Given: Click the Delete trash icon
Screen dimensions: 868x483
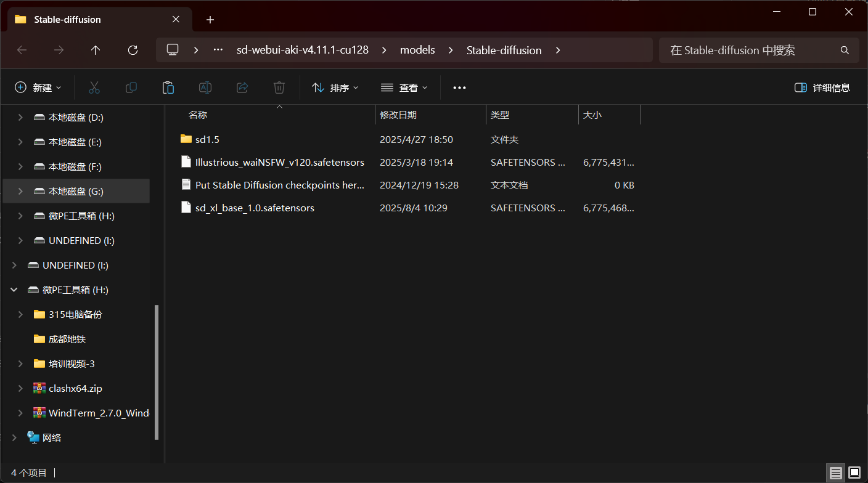Looking at the screenshot, I should pyautogui.click(x=279, y=87).
